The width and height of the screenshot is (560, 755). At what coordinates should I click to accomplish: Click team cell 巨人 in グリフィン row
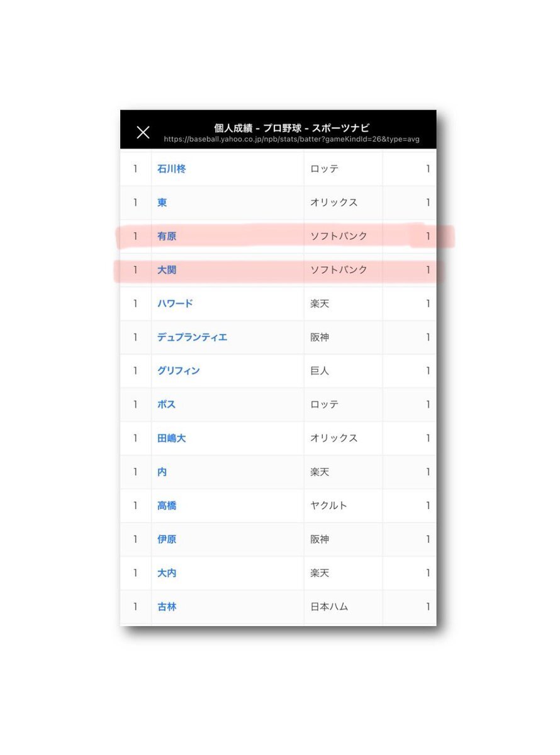click(320, 371)
